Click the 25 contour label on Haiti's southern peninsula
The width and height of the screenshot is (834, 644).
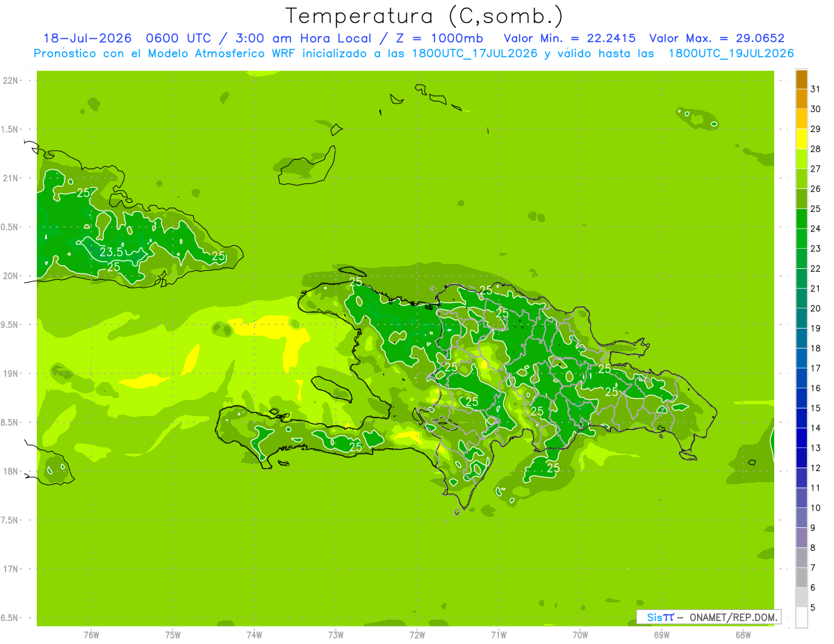355,447
